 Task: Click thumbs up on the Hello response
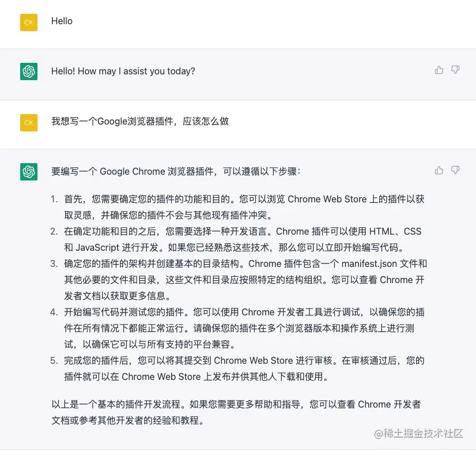click(439, 70)
